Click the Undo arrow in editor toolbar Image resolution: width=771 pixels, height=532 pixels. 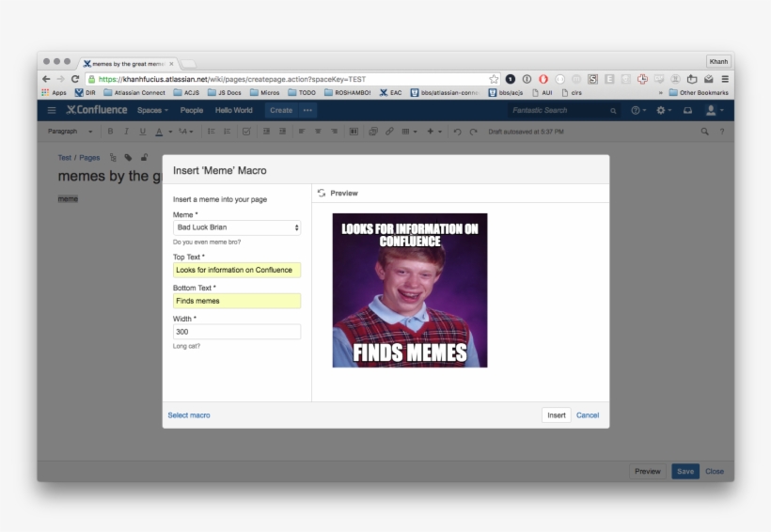point(458,132)
